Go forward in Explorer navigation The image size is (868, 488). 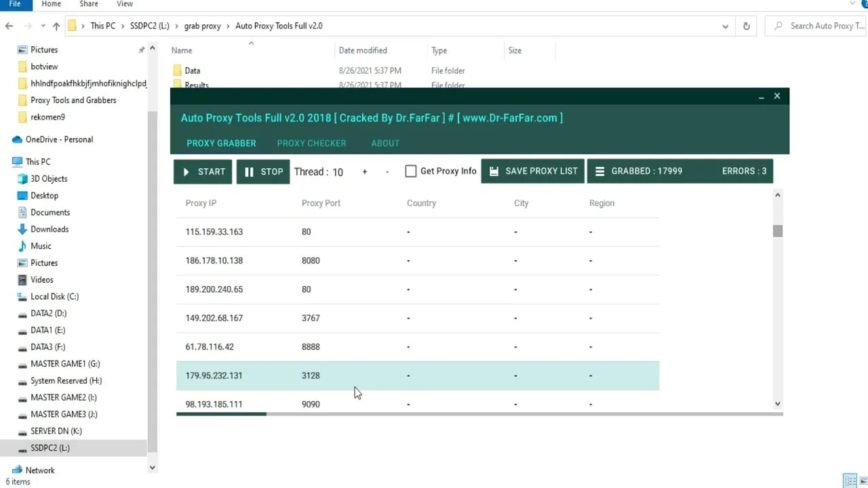[x=28, y=26]
